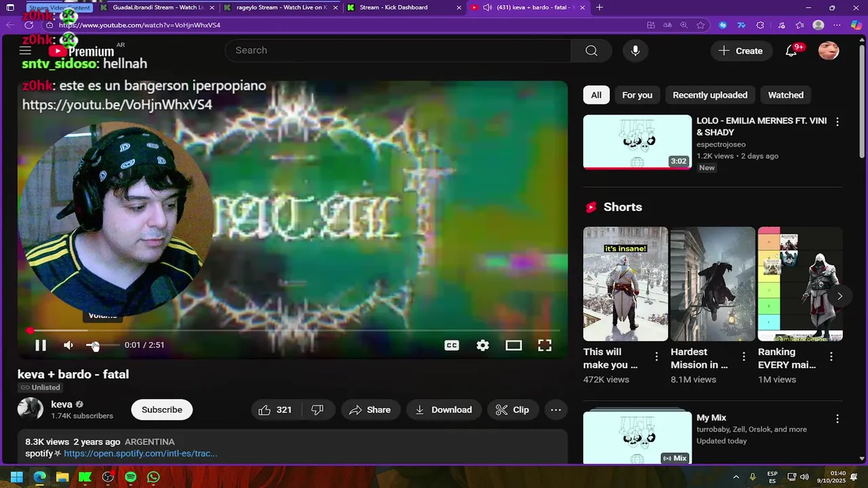Viewport: 868px width, 488px height.
Task: Go back to the previous page
Action: (x=9, y=25)
